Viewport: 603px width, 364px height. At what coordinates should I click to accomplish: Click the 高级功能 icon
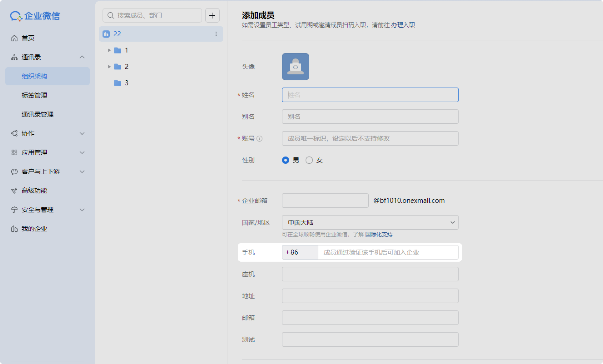[14, 191]
